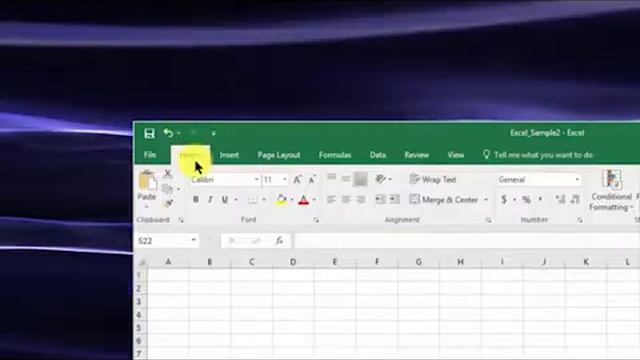Open Merge & Center dropdown arrow
640x360 pixels.
click(486, 200)
